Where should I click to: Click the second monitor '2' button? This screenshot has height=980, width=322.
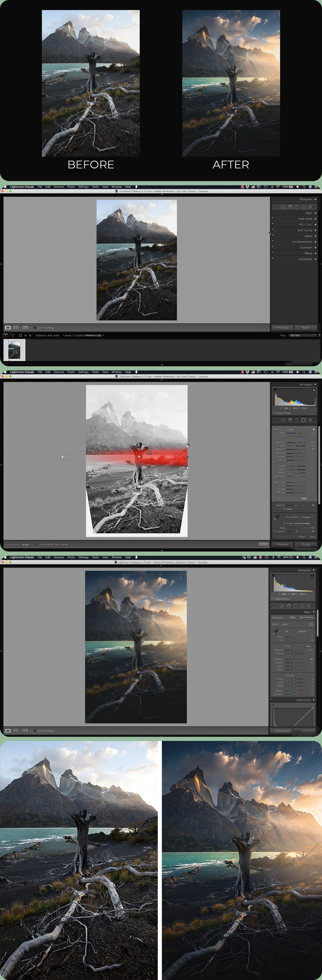12,336
